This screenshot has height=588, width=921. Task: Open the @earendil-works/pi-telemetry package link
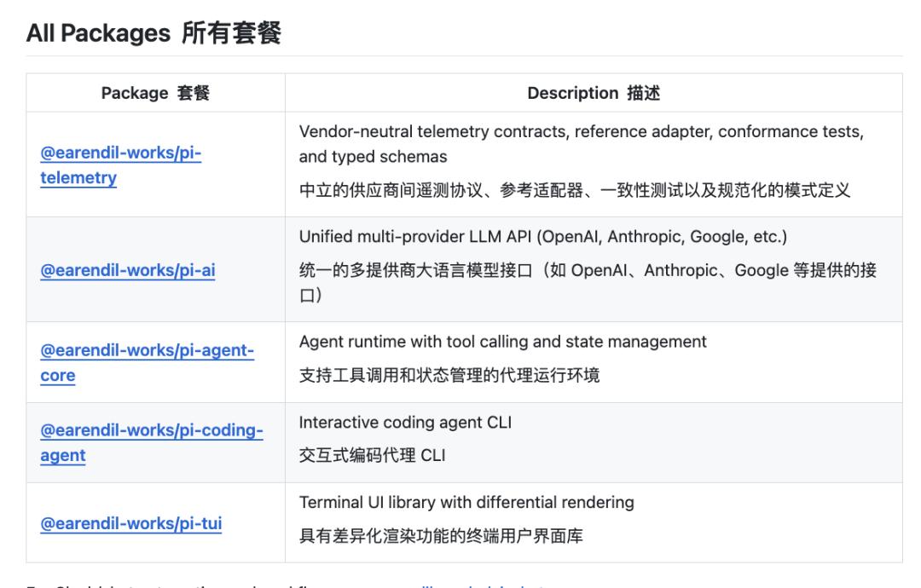point(120,165)
